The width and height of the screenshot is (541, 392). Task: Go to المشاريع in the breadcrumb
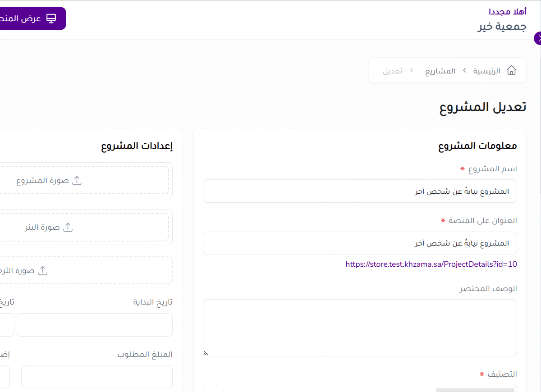point(440,71)
